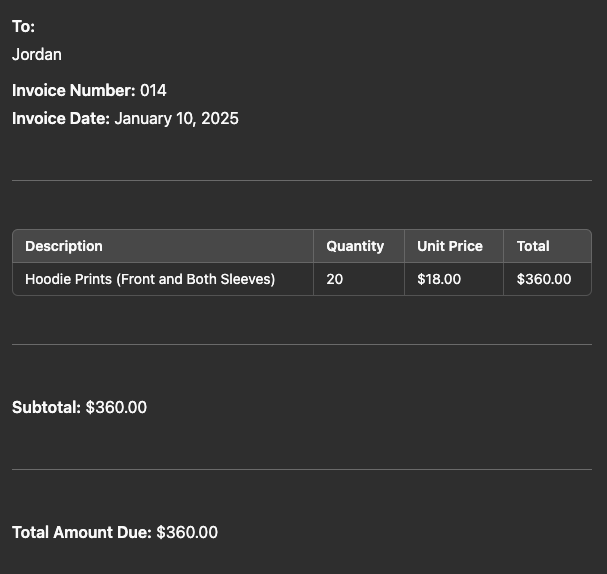Screen dimensions: 607x574
Task: Click the quantity cell showing 20
Action: point(359,279)
